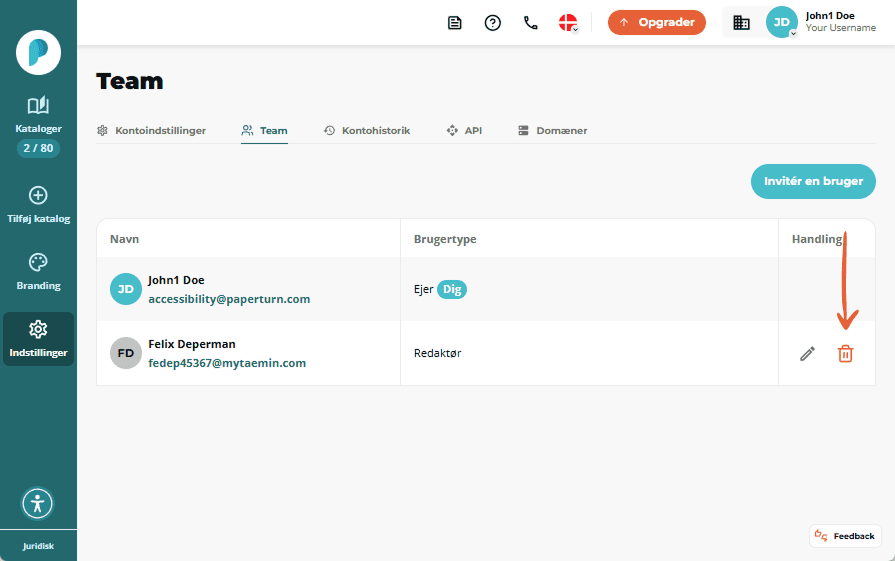Open the accessibility widget icon
The image size is (895, 561).
pyautogui.click(x=38, y=503)
